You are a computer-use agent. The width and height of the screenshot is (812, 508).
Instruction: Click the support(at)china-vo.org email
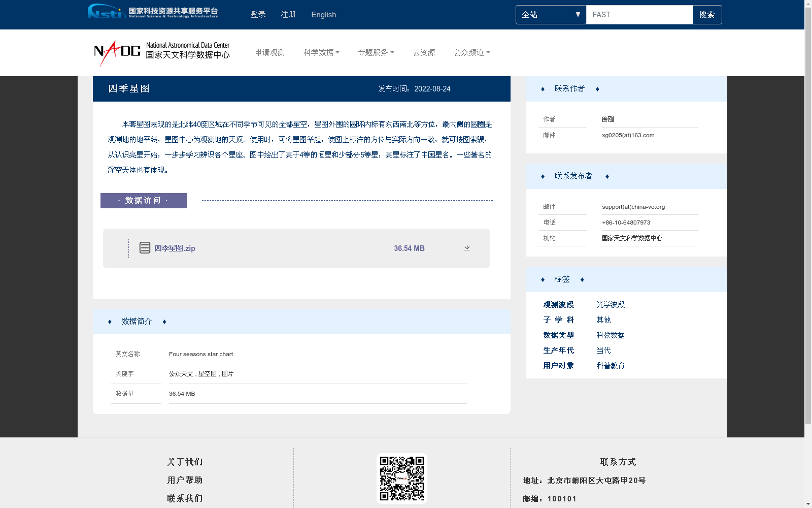click(633, 207)
